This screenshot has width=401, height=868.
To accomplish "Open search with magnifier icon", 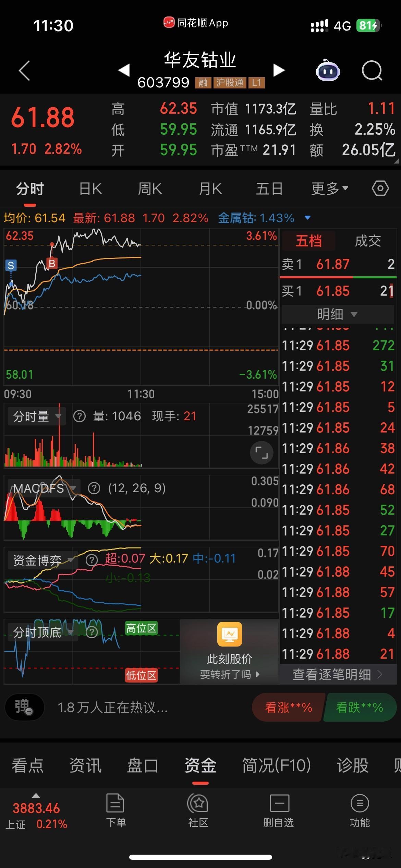I will pos(372,71).
